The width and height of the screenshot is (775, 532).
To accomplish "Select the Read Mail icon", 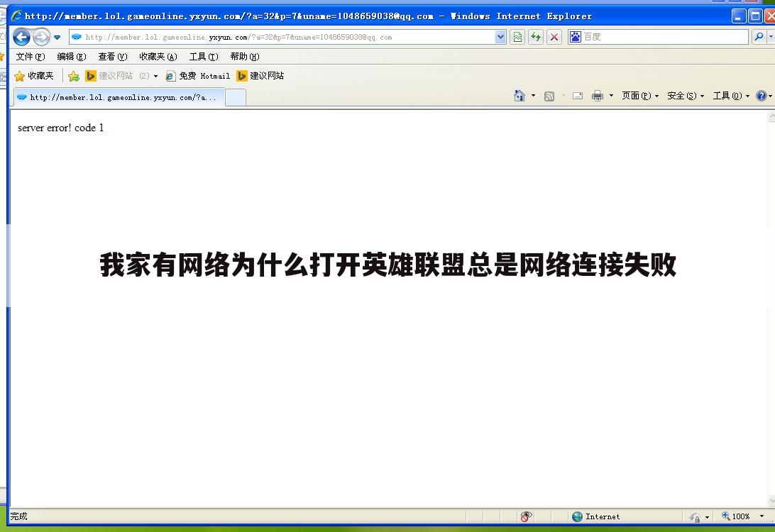I will pos(576,95).
